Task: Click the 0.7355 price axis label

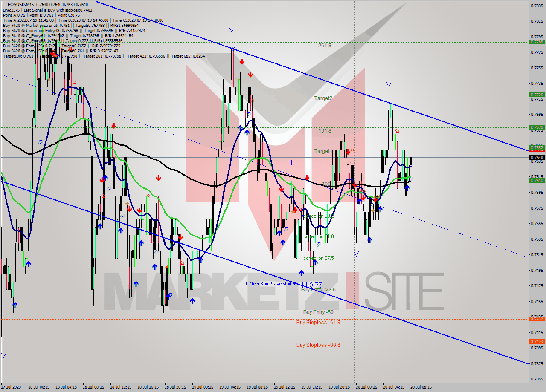Action: [537, 379]
